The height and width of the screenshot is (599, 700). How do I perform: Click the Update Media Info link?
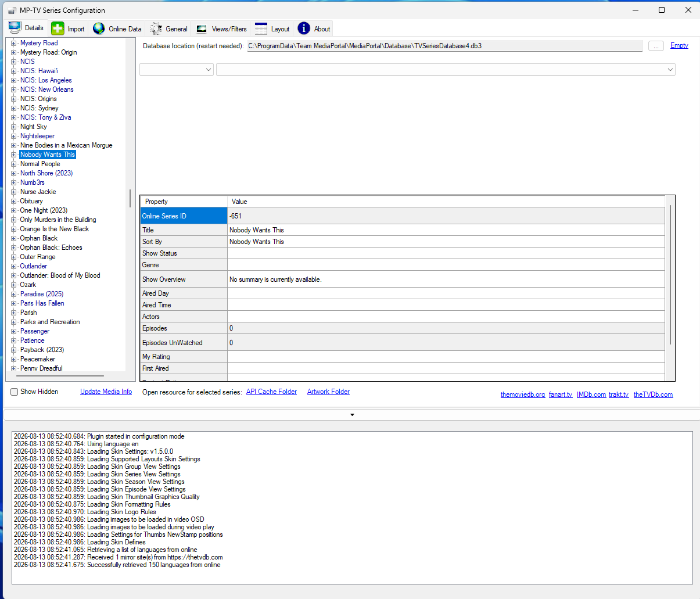[106, 392]
